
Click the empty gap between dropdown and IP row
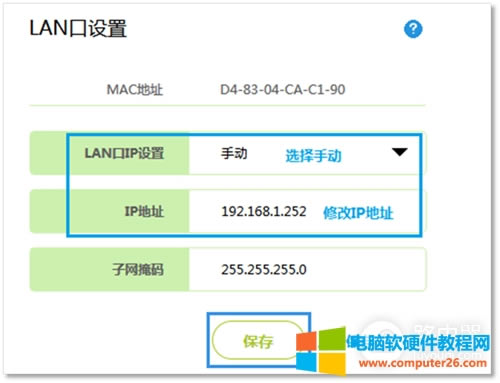243,182
